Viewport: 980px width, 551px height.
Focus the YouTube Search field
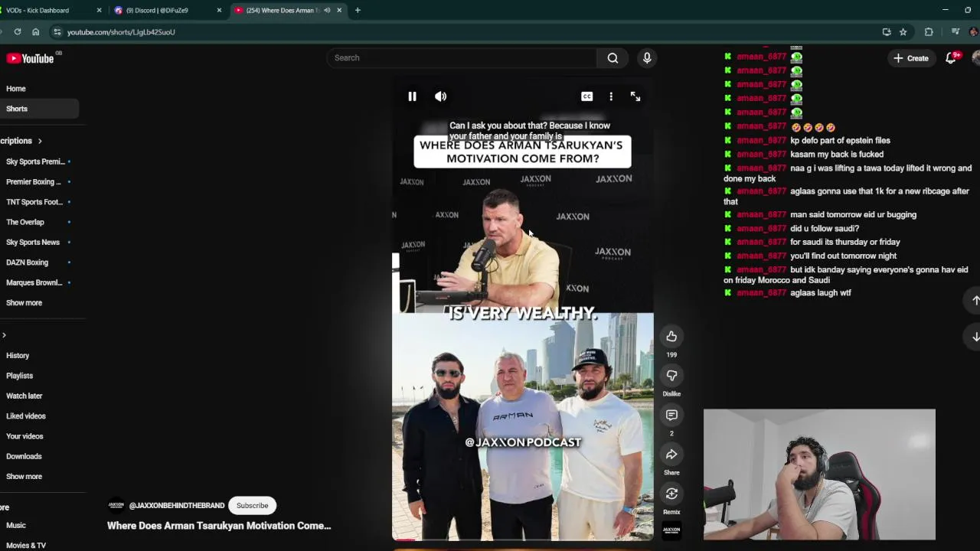pyautogui.click(x=463, y=58)
